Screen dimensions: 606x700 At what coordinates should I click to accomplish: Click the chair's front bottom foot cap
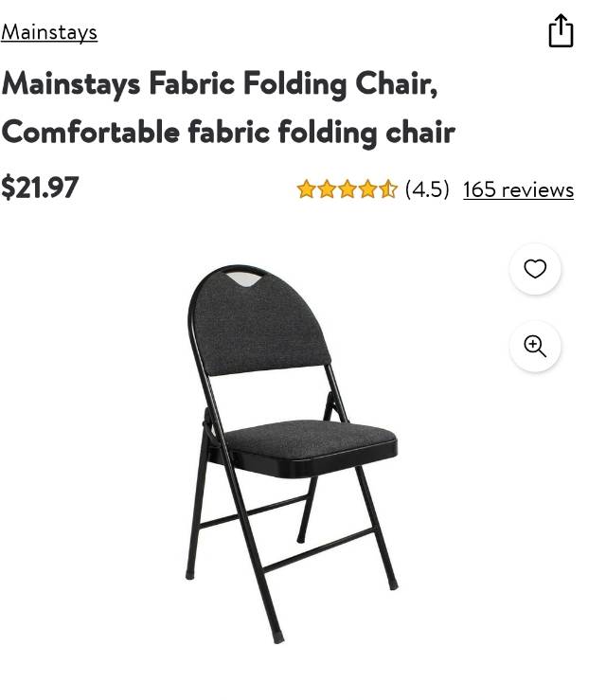pyautogui.click(x=278, y=637)
